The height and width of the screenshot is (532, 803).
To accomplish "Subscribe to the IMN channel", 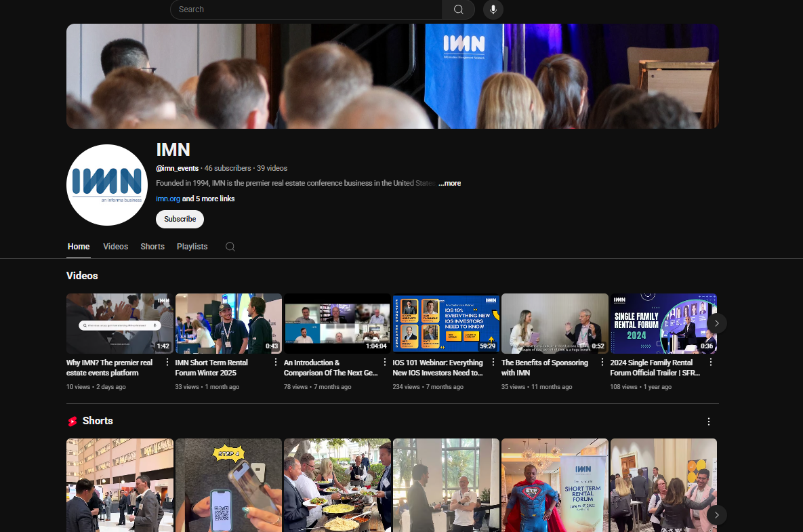I will pos(180,219).
